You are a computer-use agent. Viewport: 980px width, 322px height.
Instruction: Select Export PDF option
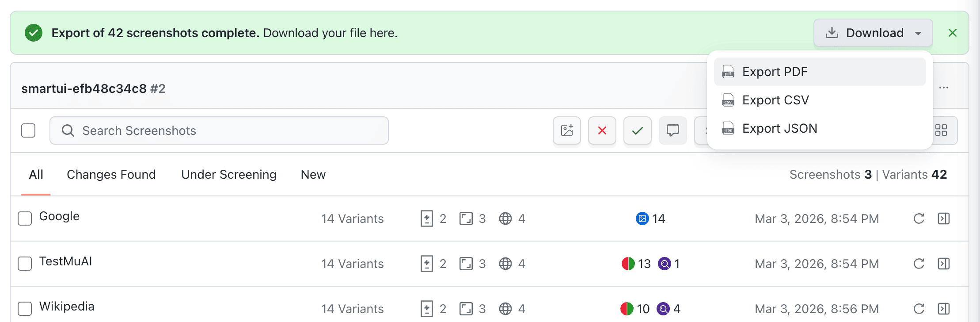(x=775, y=72)
